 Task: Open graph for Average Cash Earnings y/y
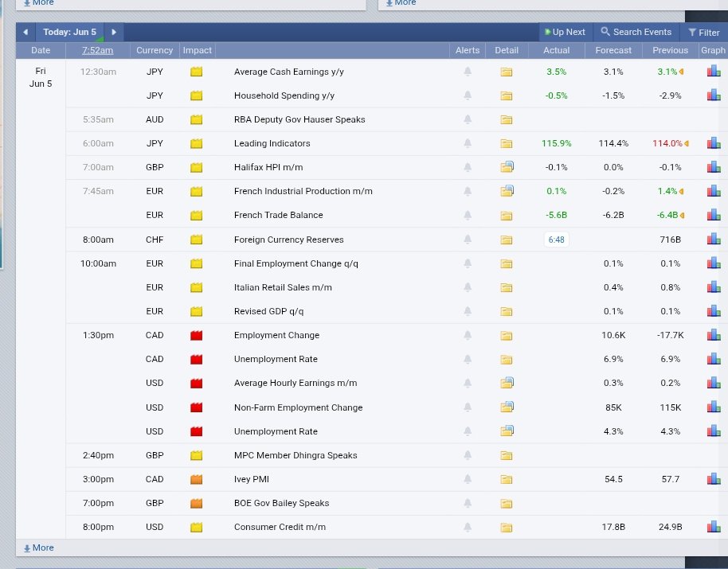714,71
